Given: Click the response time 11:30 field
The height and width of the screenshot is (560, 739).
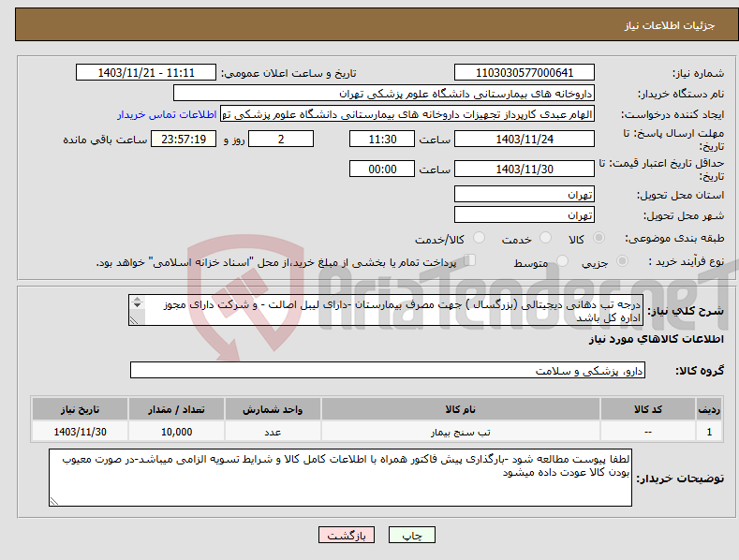Looking at the screenshot, I should (382, 139).
